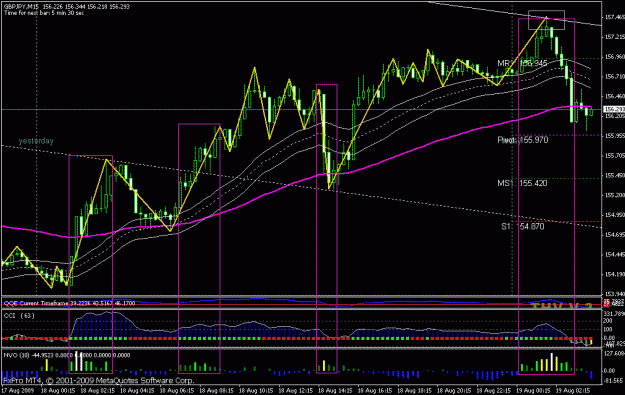Click the 17 Aug 2009 time axis label
Image resolution: width=625 pixels, height=395 pixels.
(x=18, y=391)
